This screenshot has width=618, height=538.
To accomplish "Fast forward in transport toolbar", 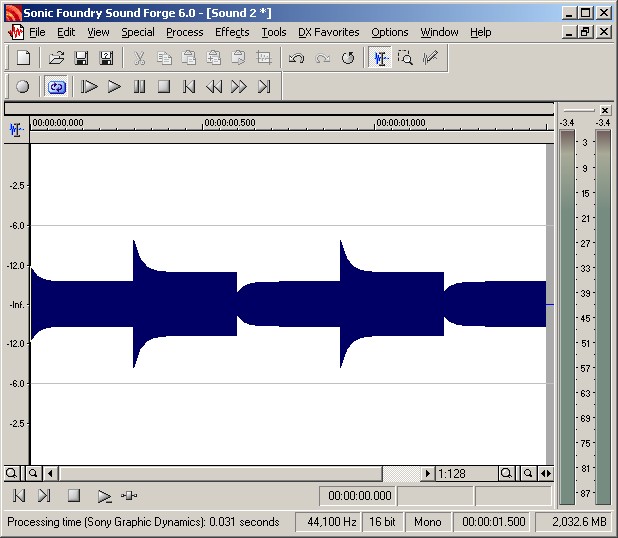I will tap(239, 86).
